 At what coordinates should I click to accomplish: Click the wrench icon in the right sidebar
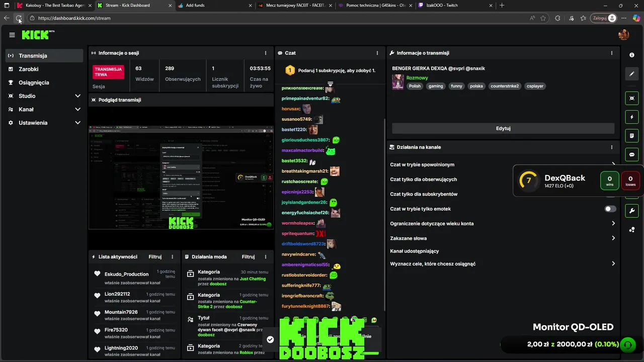(x=632, y=211)
